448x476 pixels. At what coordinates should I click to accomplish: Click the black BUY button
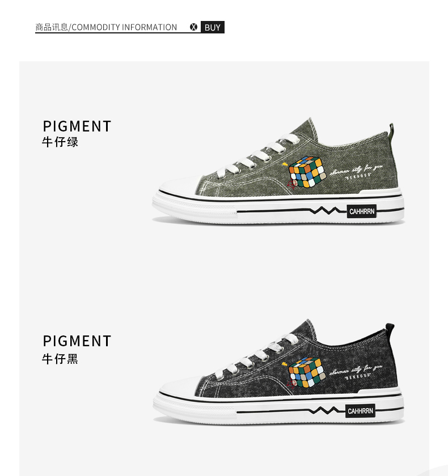[x=212, y=27]
